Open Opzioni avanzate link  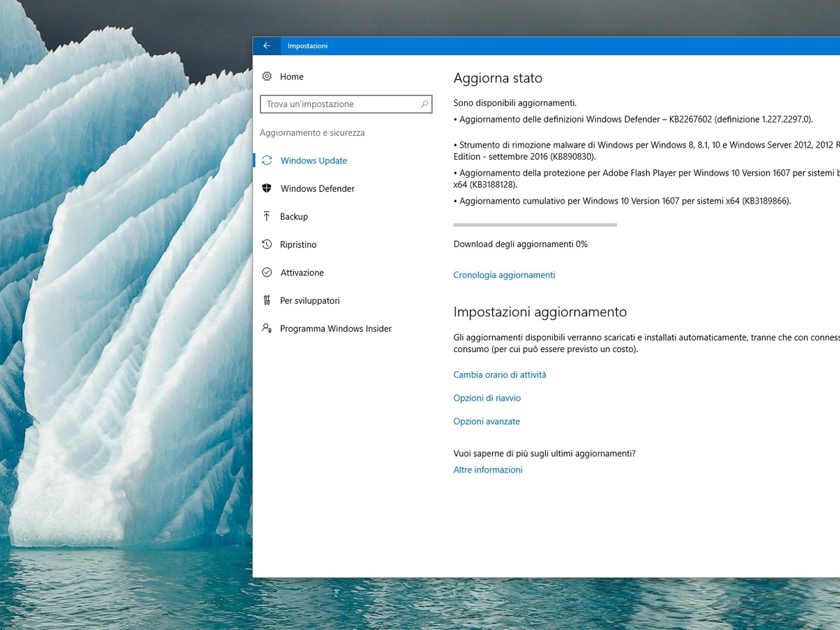coord(486,421)
